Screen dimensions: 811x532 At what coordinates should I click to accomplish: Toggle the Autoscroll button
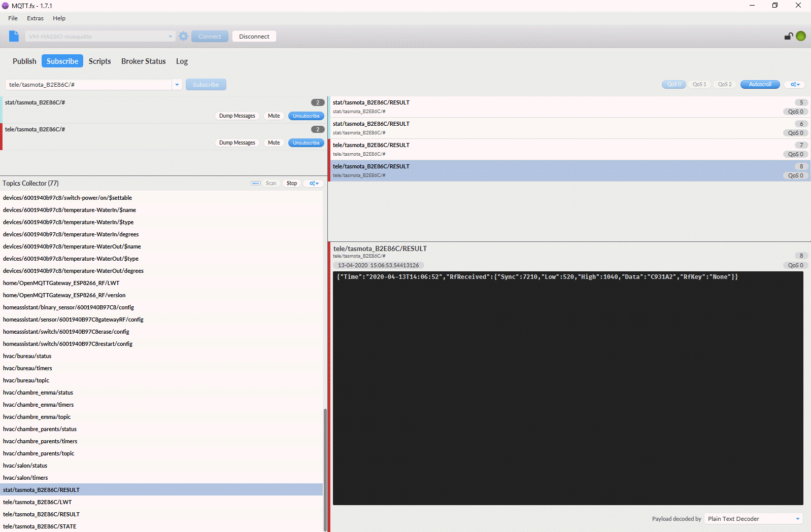click(760, 85)
